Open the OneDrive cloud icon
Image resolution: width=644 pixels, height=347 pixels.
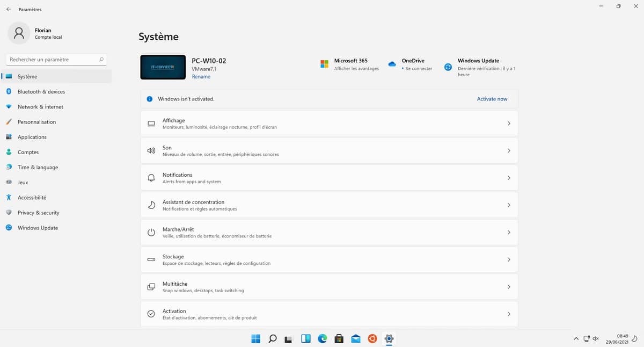(x=392, y=64)
